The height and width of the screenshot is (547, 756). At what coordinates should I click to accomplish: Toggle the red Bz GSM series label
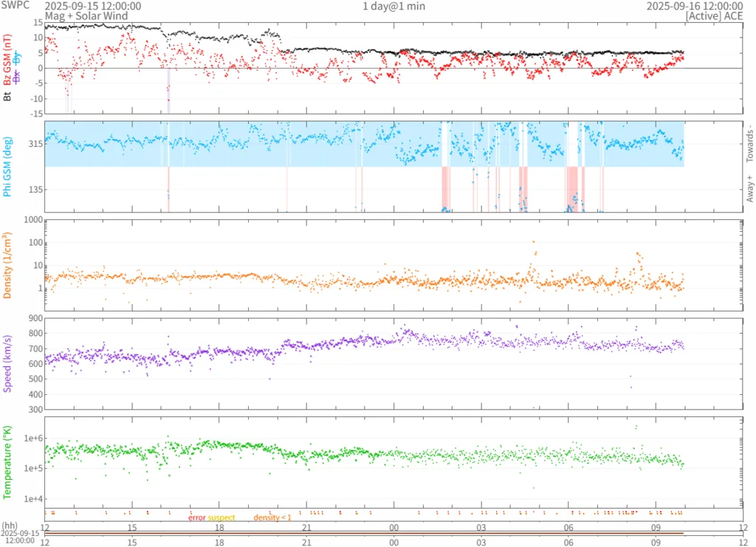tap(8, 62)
